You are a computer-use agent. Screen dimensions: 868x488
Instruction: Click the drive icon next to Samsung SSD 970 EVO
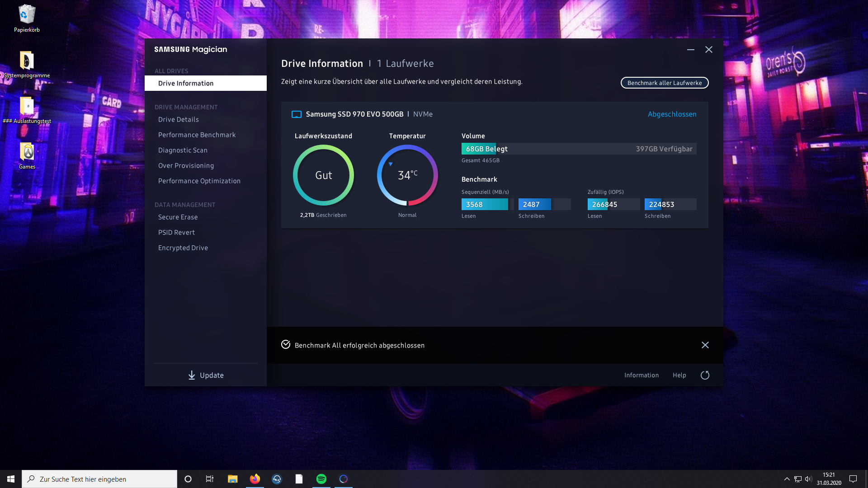(x=297, y=114)
